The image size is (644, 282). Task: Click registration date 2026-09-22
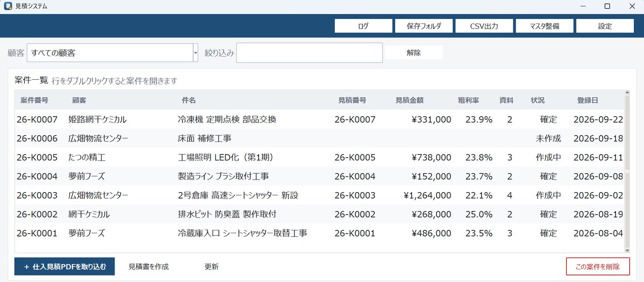598,119
